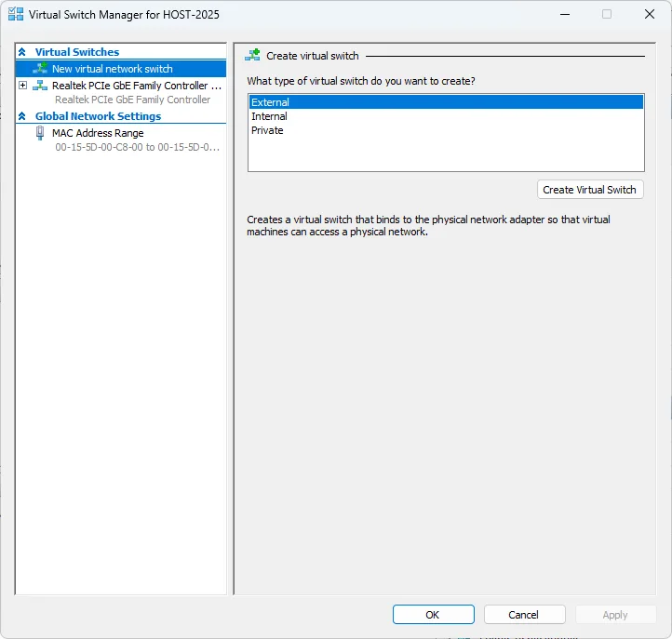Click the New virtual network switch icon

click(40, 68)
